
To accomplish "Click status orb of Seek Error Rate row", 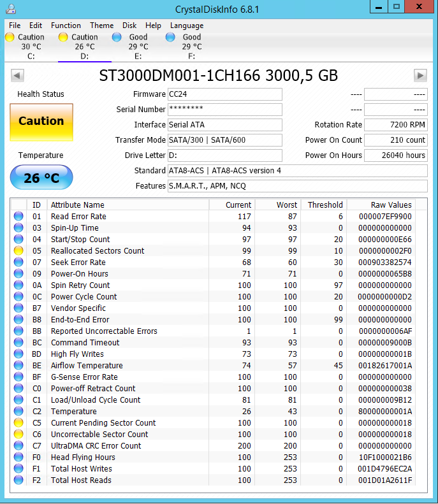I will coord(18,262).
